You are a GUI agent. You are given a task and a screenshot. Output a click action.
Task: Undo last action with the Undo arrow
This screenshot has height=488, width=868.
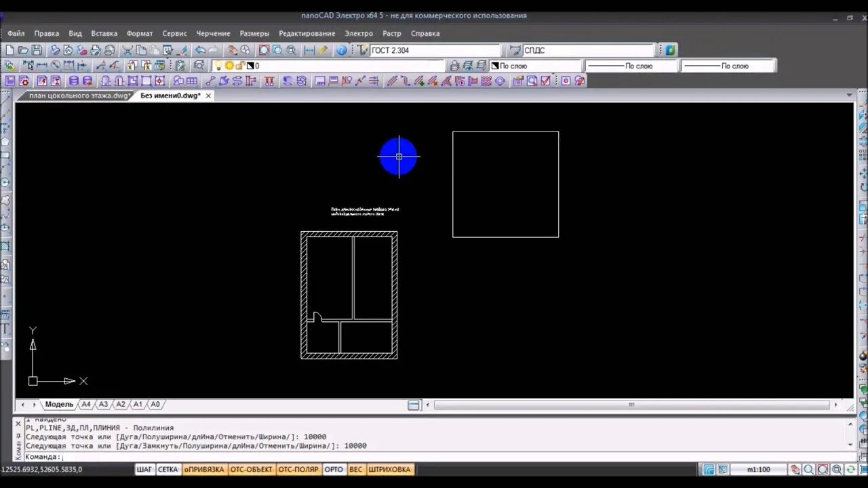point(200,50)
